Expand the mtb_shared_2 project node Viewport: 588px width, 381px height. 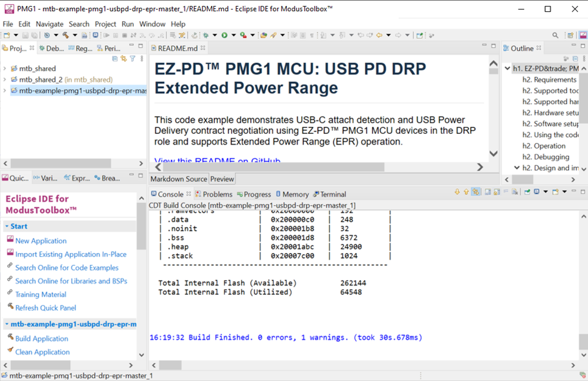coord(5,80)
